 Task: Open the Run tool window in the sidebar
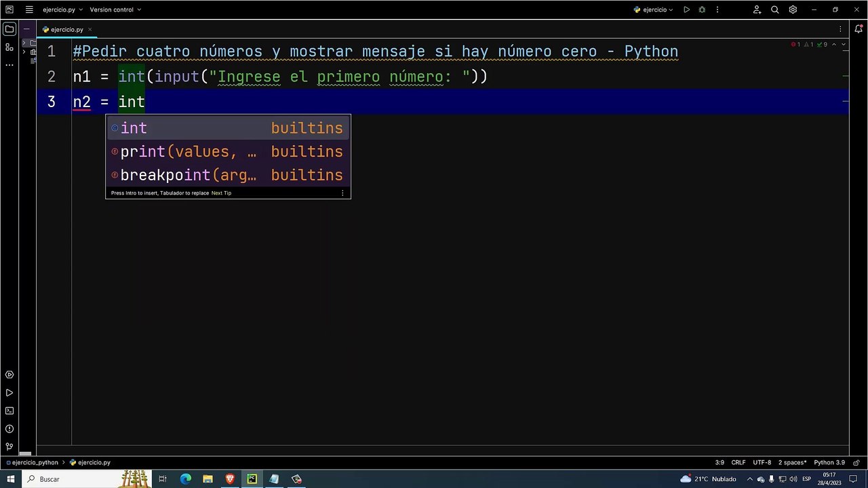[x=9, y=392]
